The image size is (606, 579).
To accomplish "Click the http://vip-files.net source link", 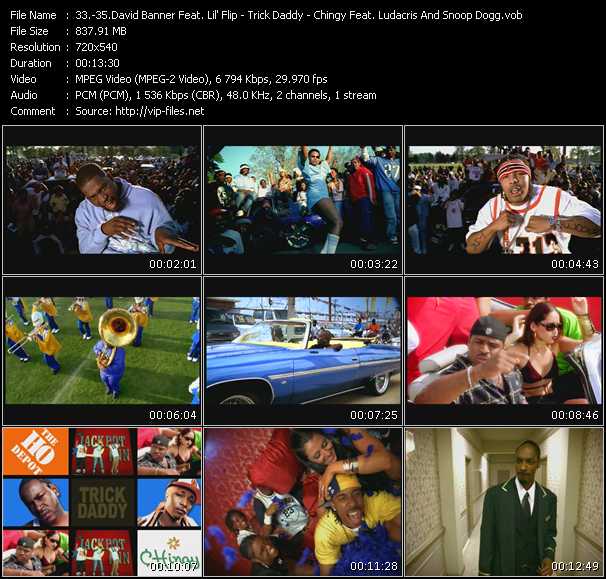I will coord(160,111).
